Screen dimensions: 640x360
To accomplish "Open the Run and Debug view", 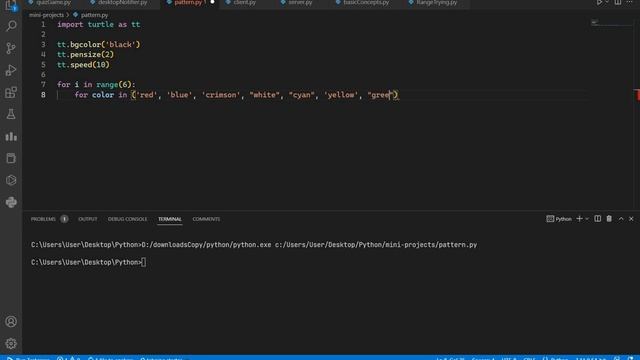I will [x=11, y=70].
